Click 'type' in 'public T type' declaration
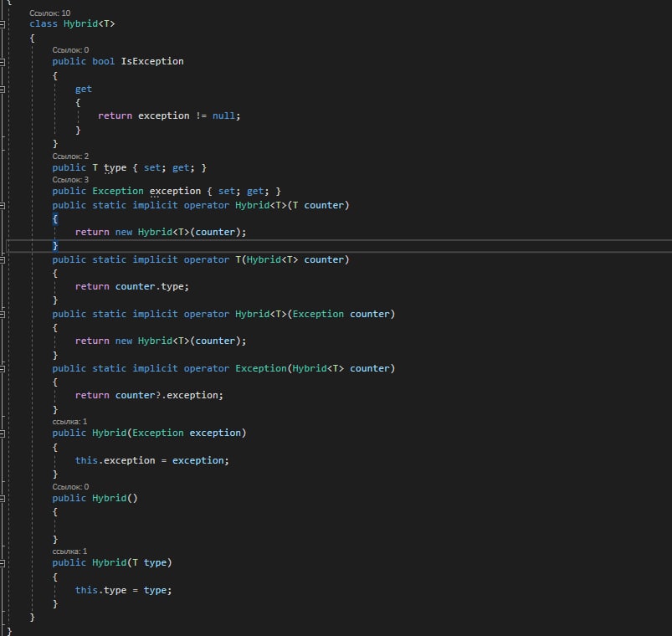Screen dimensions: 672x636 [115, 168]
